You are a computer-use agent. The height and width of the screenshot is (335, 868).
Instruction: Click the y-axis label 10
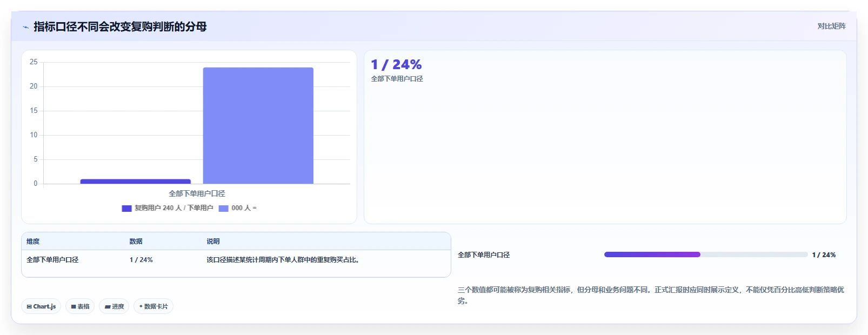coord(34,135)
